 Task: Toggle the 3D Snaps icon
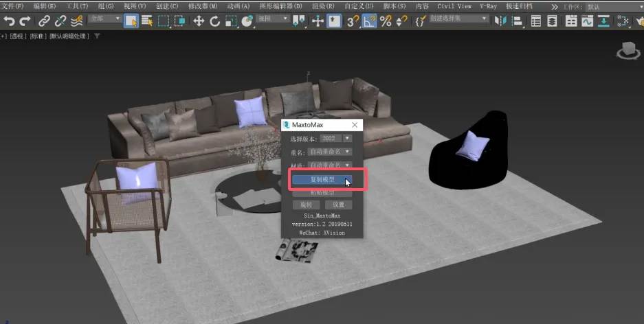pos(353,21)
